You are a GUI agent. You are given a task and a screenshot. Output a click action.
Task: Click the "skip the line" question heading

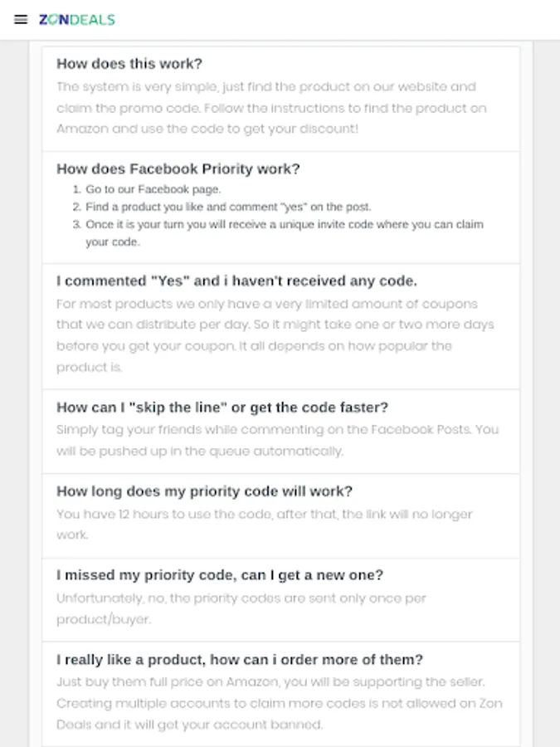pyautogui.click(x=222, y=408)
